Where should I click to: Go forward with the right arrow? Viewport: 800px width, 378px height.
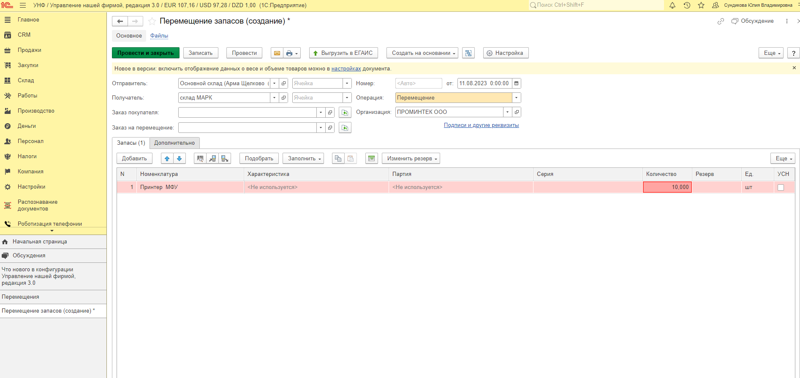135,21
